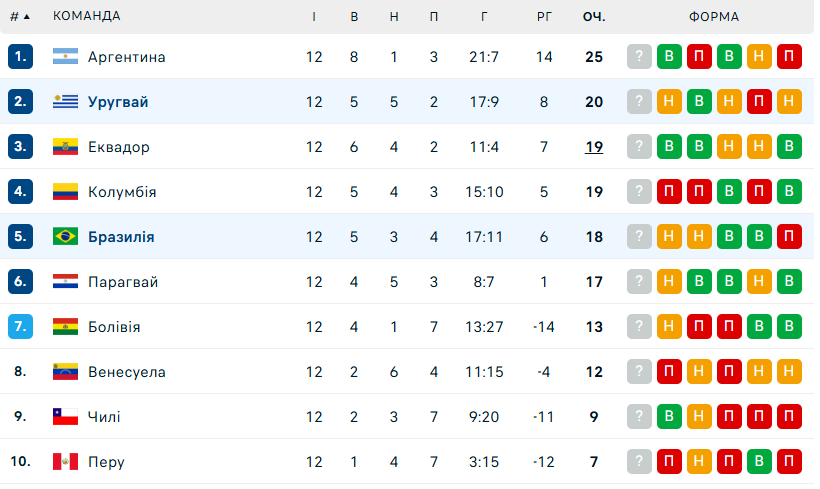Click the Chile flag icon
Viewport: 820px width, 489px height.
tap(65, 417)
